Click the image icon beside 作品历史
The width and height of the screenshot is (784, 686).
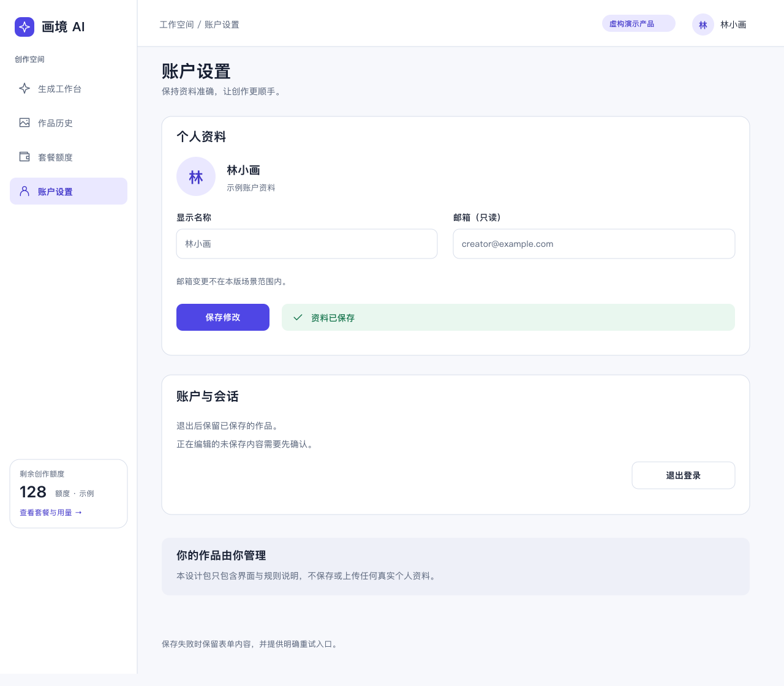tap(24, 123)
